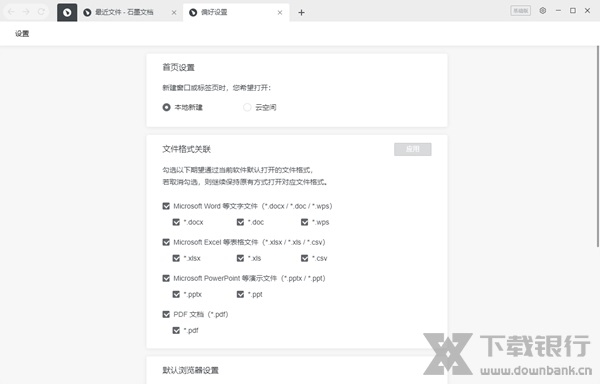Toggle the *.xls checkbox
The height and width of the screenshot is (384, 600).
pos(240,259)
